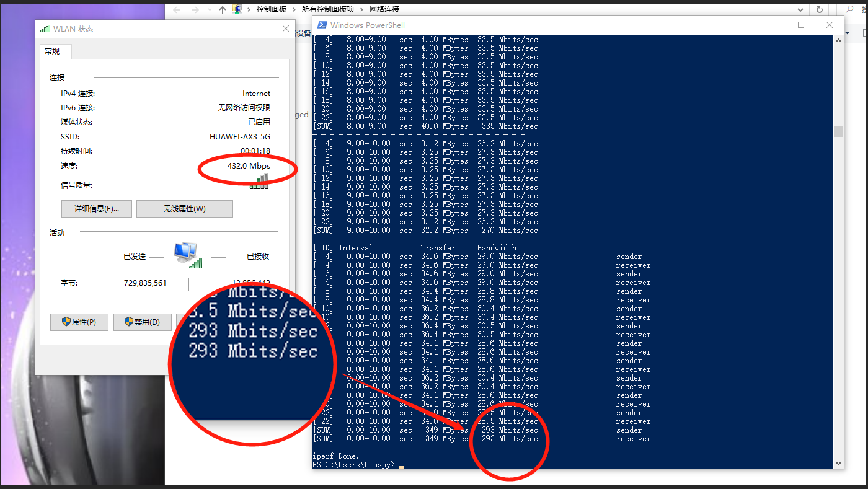Click the 32.2 MBytes SUM transfer value
Screen dimensions: 868x489
(x=445, y=231)
